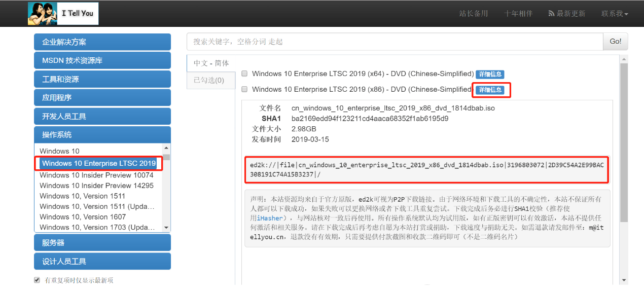Click the results panel scroll-down arrow

point(624,280)
